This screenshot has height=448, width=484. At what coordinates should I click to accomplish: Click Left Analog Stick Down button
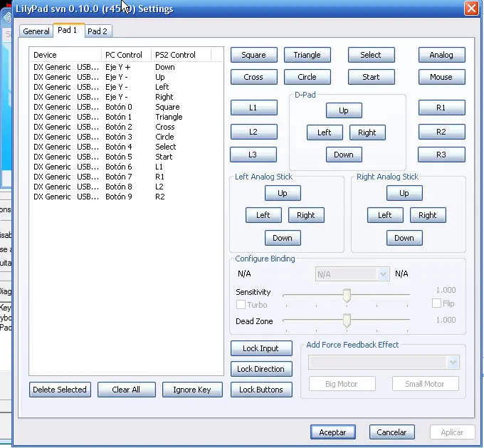click(x=283, y=238)
